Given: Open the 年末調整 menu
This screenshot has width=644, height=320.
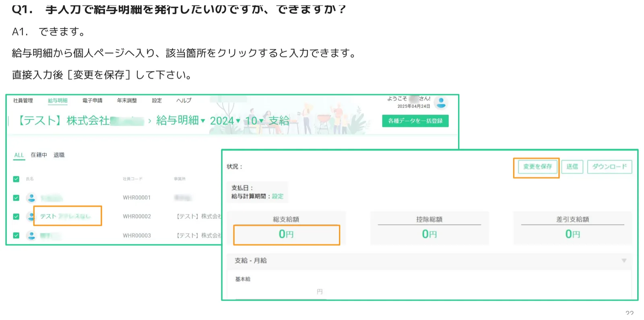Looking at the screenshot, I should point(127,101).
